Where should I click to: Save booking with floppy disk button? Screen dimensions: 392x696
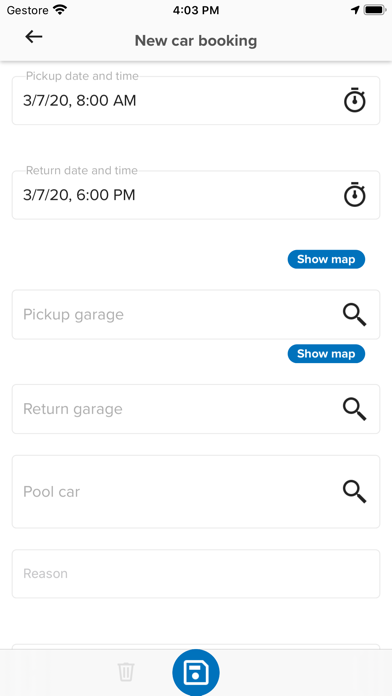pos(196,672)
